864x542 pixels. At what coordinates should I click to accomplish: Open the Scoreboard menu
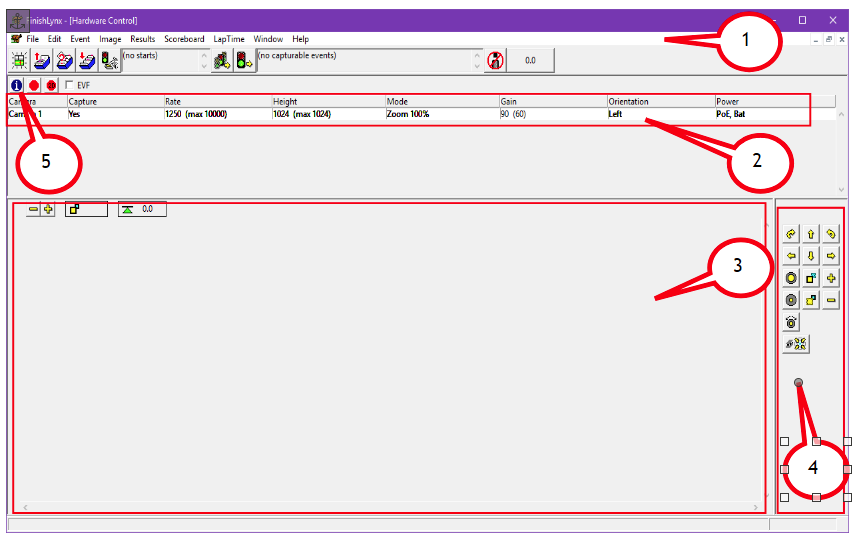tap(184, 39)
